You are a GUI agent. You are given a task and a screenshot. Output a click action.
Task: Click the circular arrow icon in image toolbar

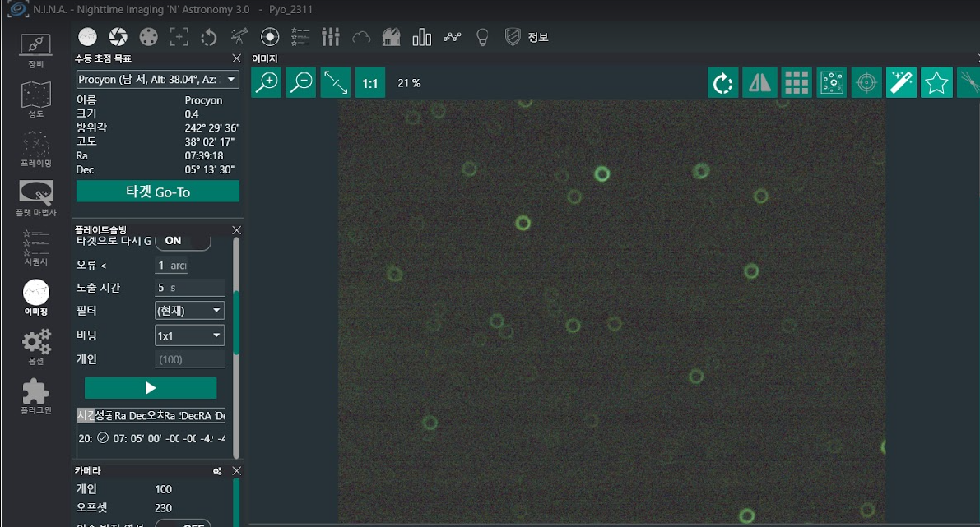tap(723, 82)
